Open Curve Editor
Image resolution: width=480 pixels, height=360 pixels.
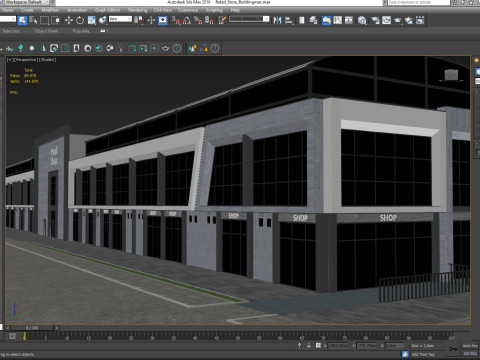click(x=338, y=20)
